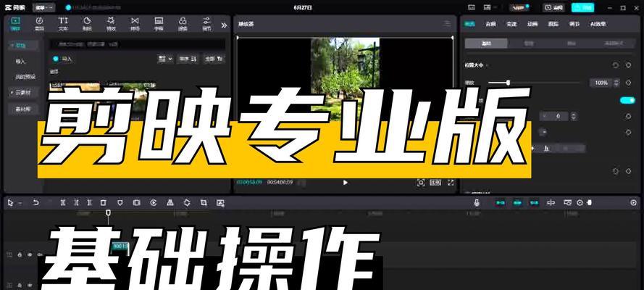Click the cyan 导出 export button
Image resolution: width=644 pixels, height=290 pixels.
(x=582, y=7)
